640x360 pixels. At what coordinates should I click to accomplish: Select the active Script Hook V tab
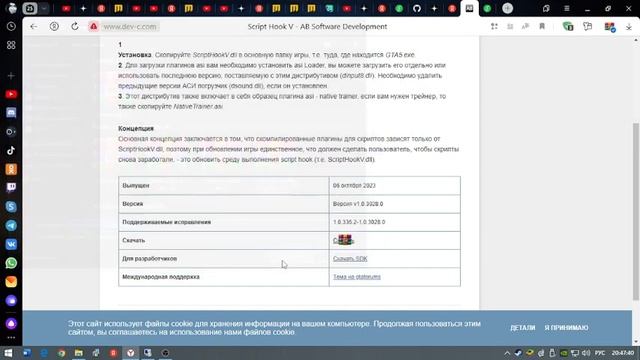point(469,8)
